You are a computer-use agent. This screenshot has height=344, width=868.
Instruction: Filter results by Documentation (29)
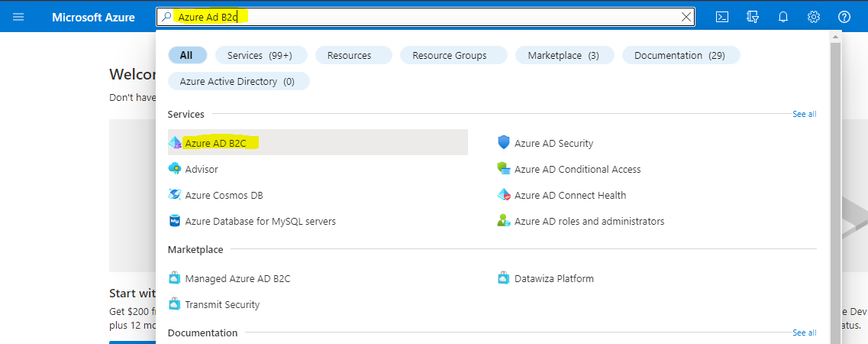[679, 55]
